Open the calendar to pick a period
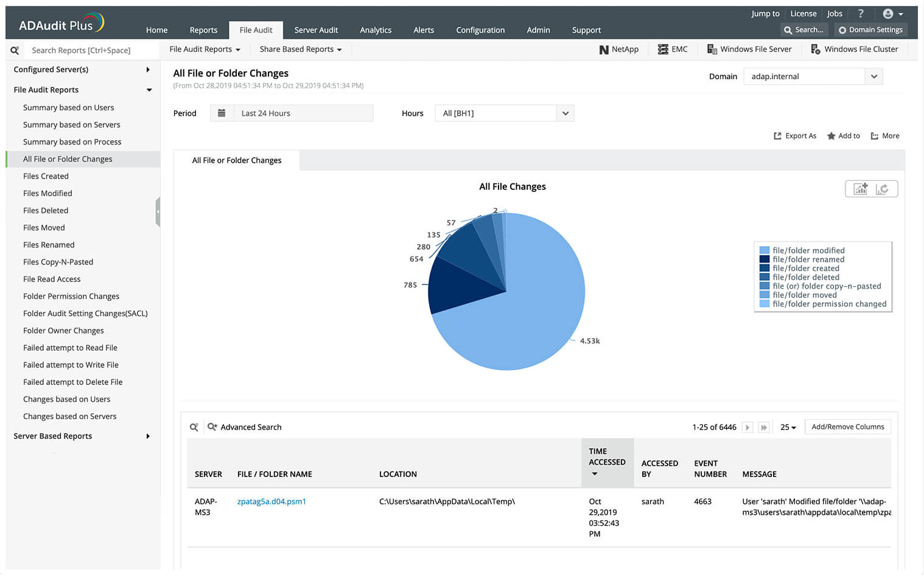 pos(222,113)
